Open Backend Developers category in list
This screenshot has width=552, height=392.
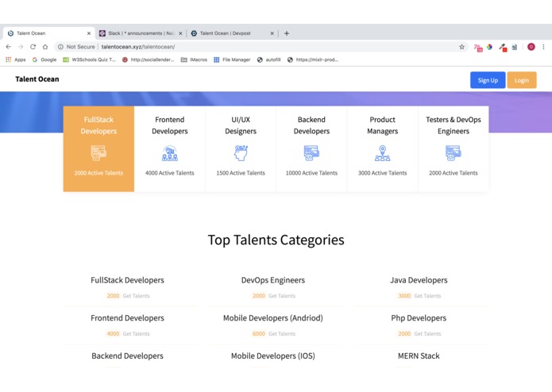coord(127,355)
